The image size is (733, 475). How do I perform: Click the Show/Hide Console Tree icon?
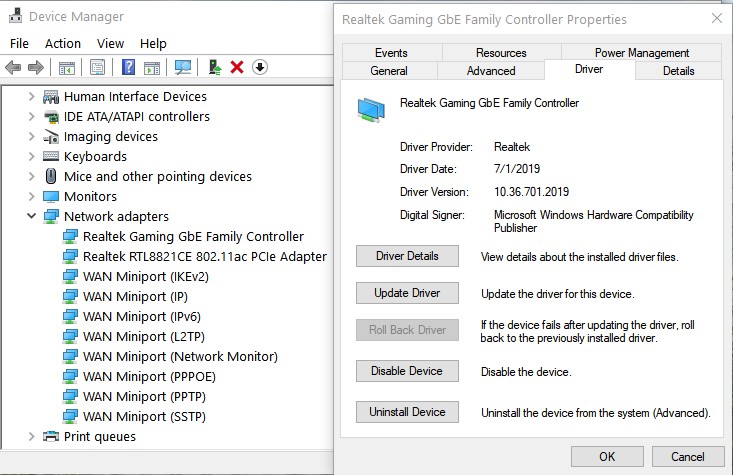click(x=67, y=67)
